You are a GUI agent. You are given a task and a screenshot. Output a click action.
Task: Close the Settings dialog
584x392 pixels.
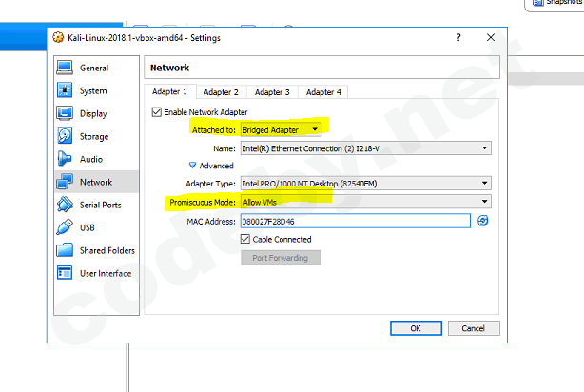[x=491, y=37]
